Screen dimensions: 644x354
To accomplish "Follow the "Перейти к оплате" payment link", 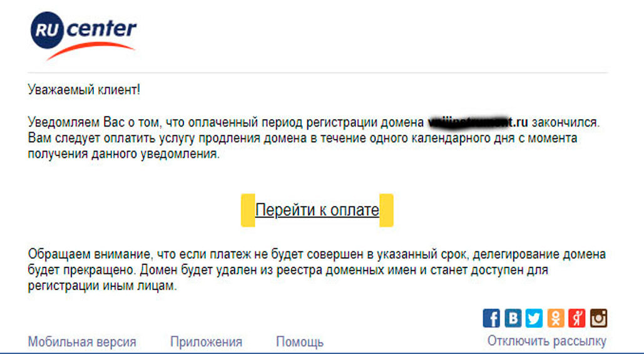I will 317,210.
